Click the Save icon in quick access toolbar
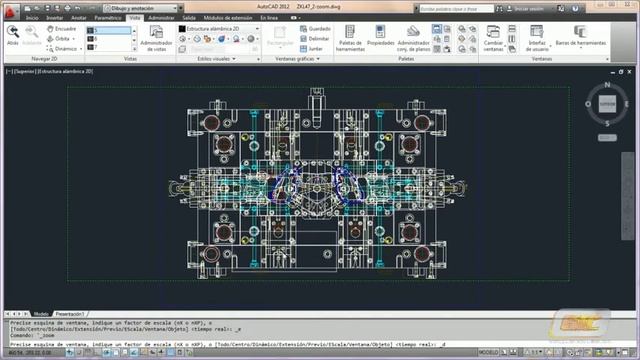Screen dimensions: 640x360 click(x=47, y=8)
